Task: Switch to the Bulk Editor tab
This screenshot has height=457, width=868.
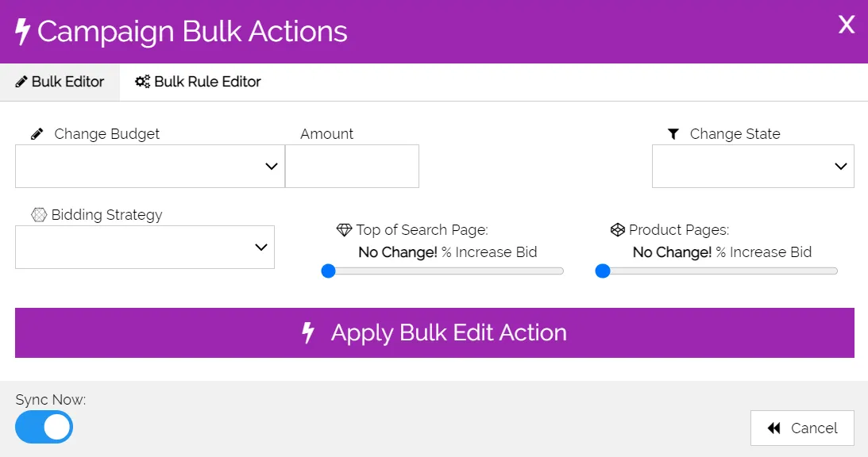Action: pyautogui.click(x=60, y=82)
